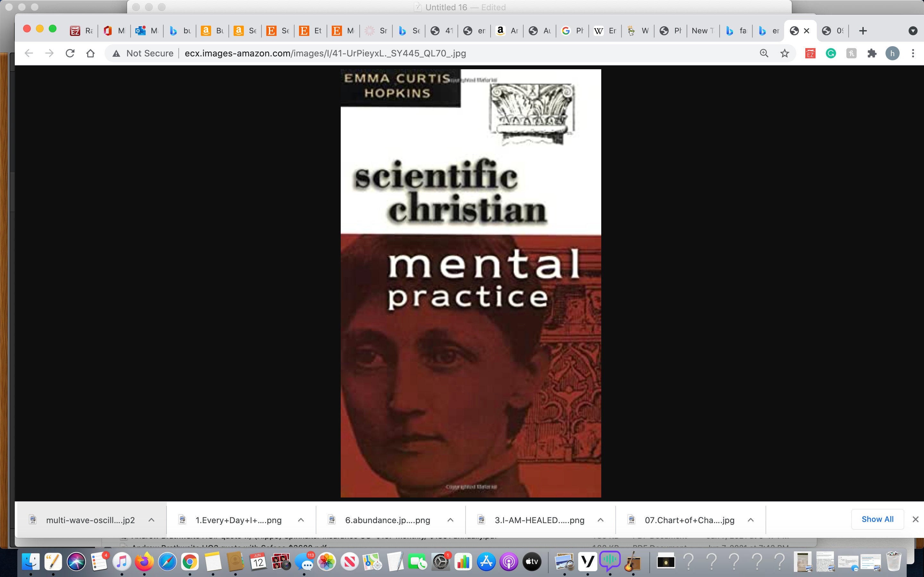Go to home page via house icon
The height and width of the screenshot is (577, 924).
point(90,54)
